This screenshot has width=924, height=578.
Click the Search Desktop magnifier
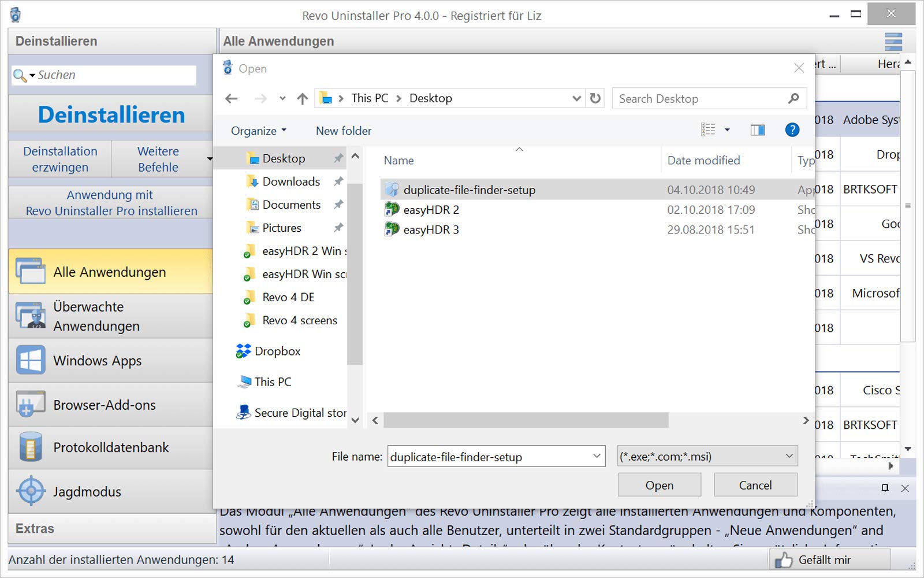794,99
